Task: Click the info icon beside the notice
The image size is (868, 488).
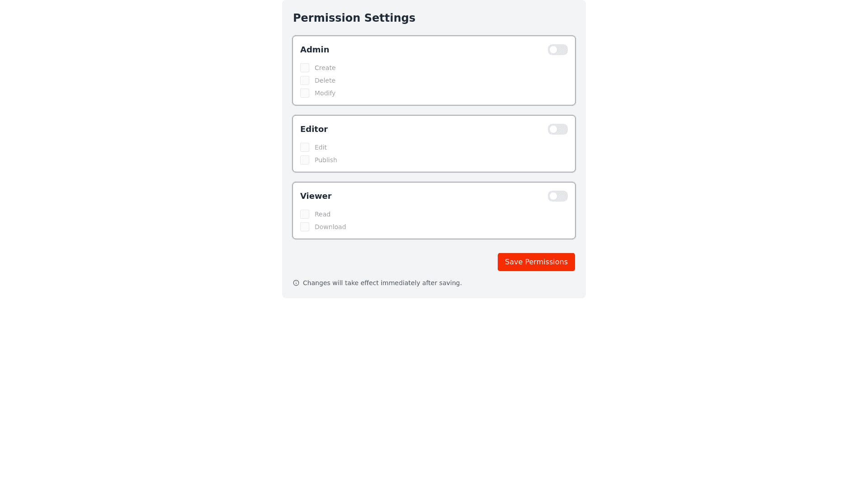Action: click(296, 283)
